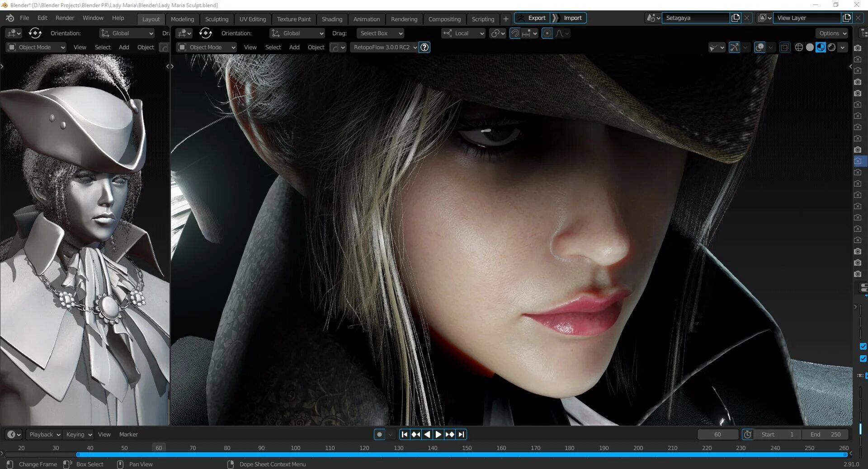Expand the Options dropdown

832,33
